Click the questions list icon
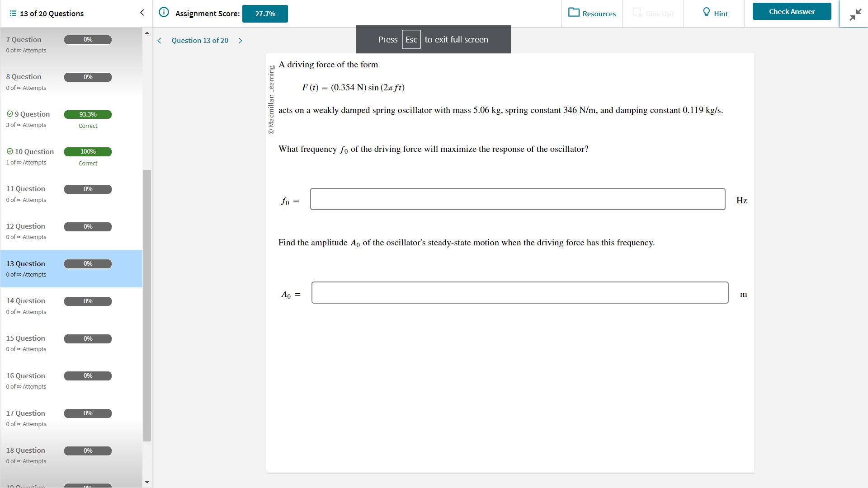 (13, 14)
